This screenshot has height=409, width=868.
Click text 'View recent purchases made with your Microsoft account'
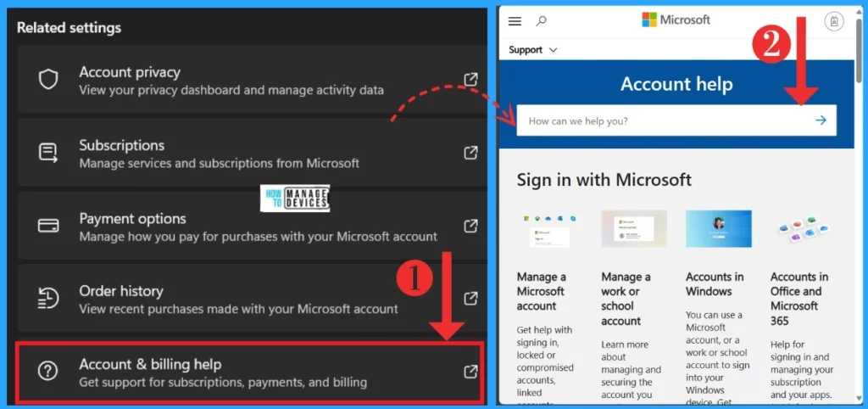[x=238, y=309]
